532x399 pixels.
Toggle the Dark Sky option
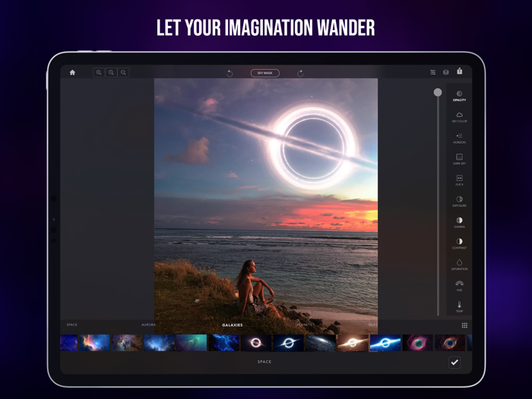pyautogui.click(x=459, y=160)
